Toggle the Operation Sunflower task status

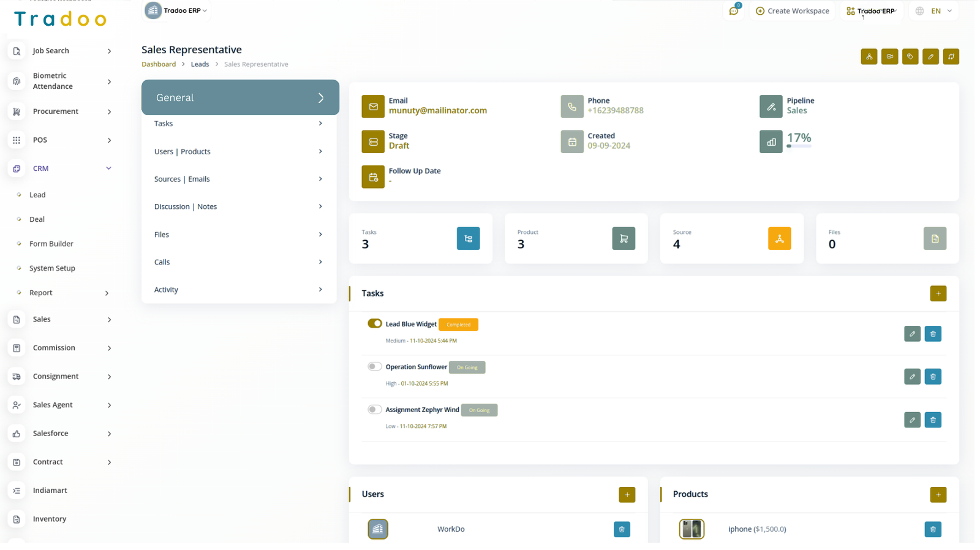(x=375, y=366)
